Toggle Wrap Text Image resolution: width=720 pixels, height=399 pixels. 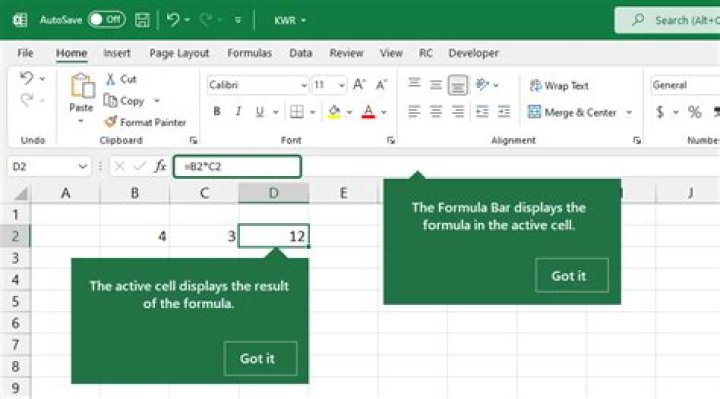(559, 86)
